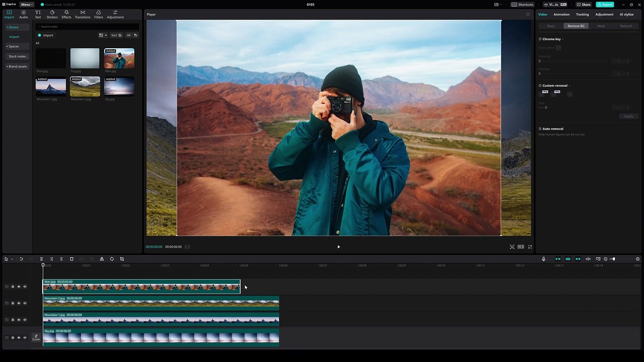Hide the Mountain 2.jpg track with eye icon
644x362 pixels.
coord(19,303)
